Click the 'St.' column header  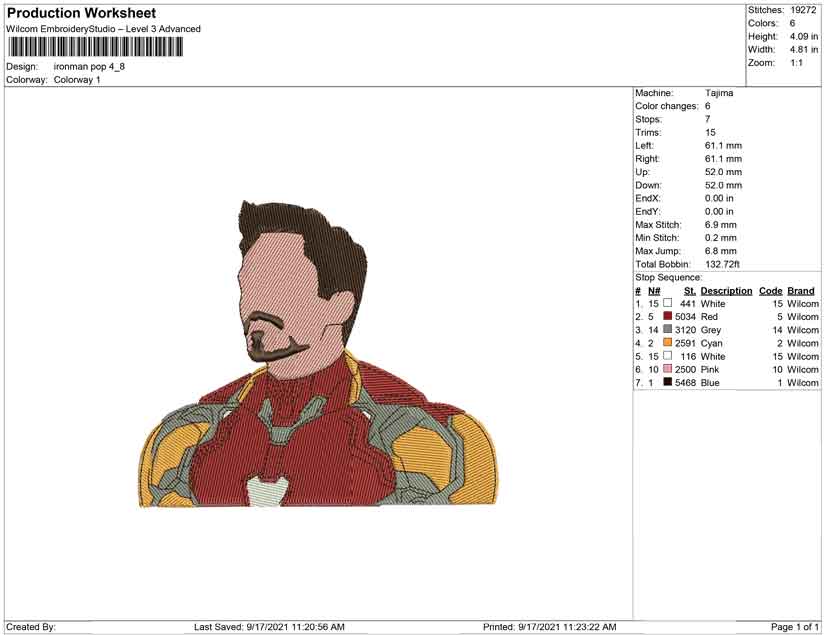tap(690, 291)
